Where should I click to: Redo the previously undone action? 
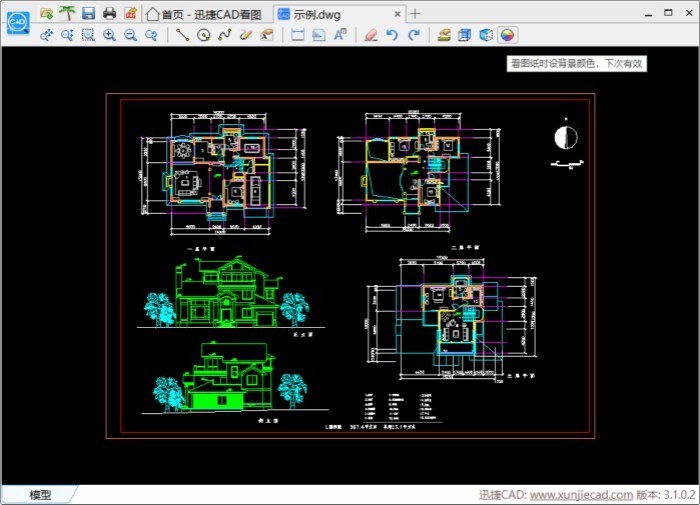point(413,35)
